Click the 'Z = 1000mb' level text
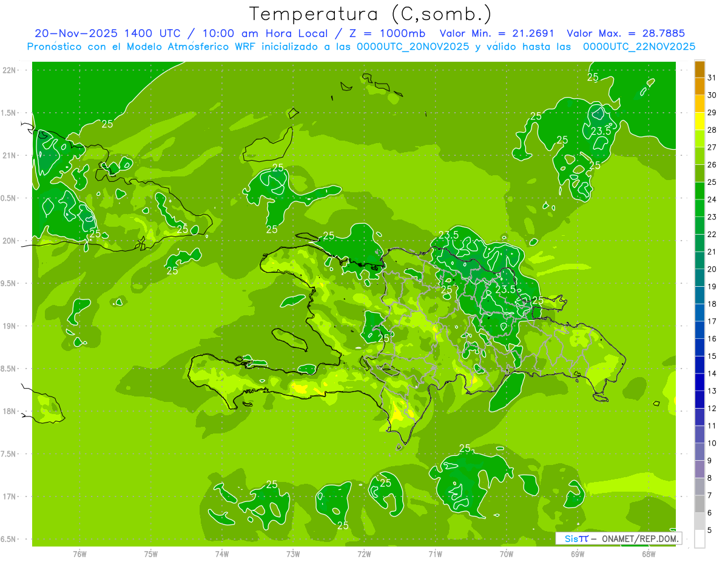The height and width of the screenshot is (562, 728). tap(386, 33)
